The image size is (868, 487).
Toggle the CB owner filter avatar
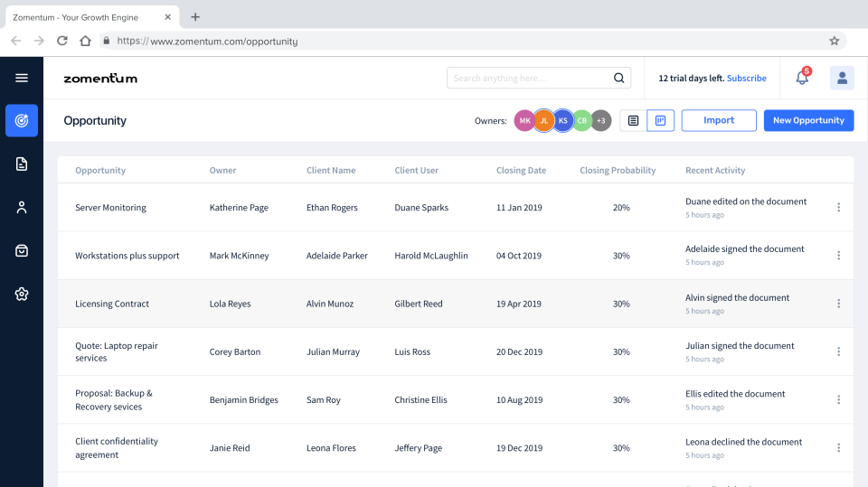581,120
